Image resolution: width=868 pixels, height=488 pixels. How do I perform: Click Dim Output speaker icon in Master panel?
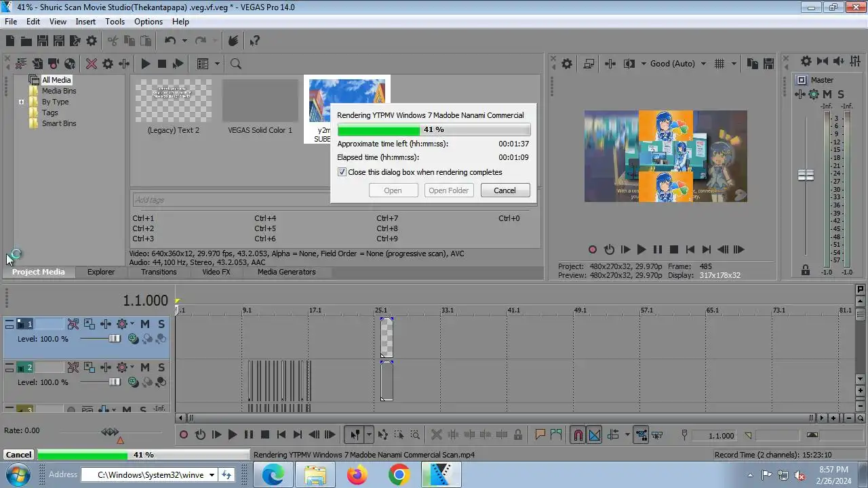pos(840,61)
